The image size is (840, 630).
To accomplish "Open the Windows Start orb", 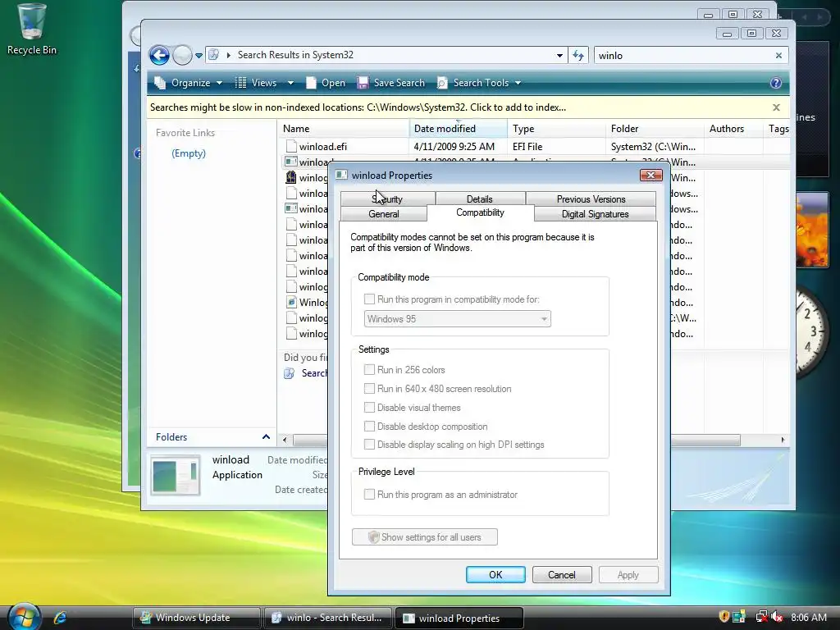I will (x=24, y=616).
